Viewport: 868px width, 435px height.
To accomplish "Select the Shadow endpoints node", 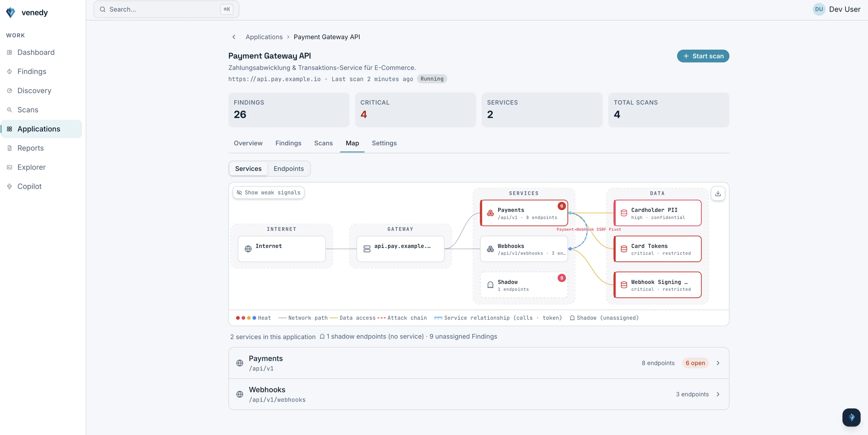I will (524, 285).
